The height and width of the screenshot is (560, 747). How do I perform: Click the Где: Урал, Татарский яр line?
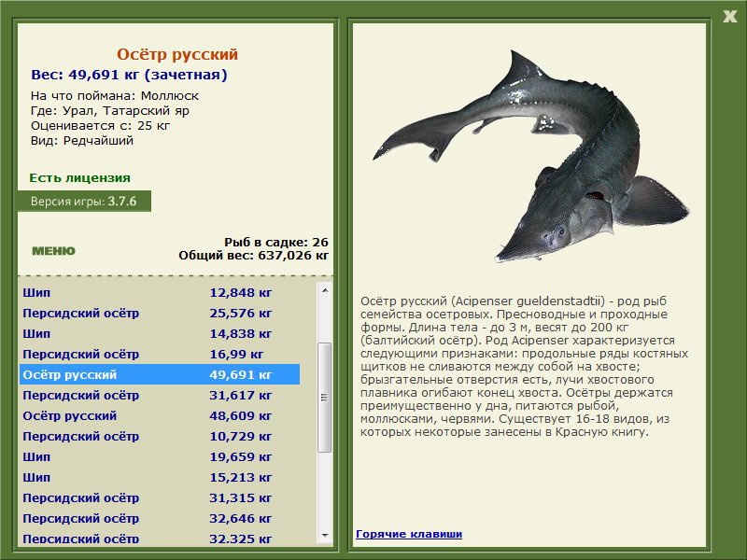coord(110,111)
